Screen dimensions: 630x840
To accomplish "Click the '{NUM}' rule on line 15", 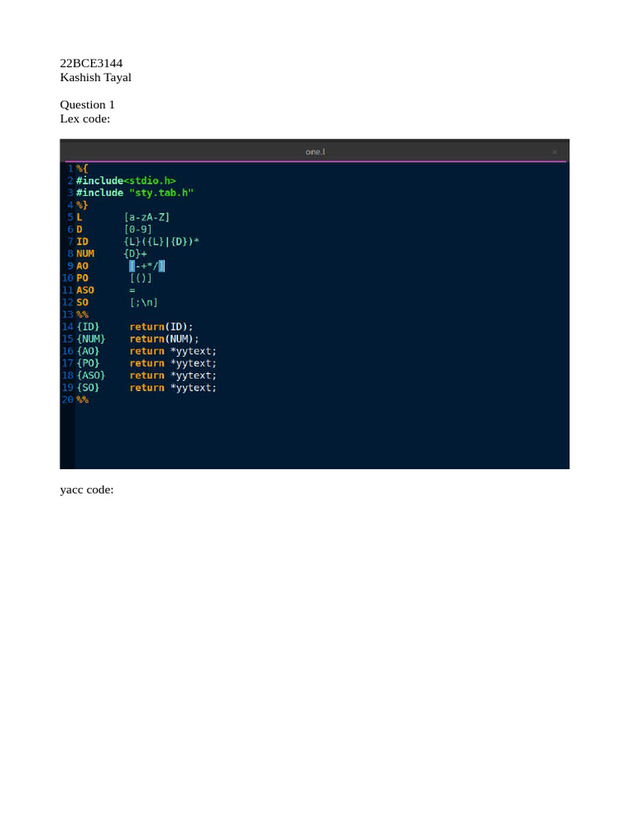I will (90, 339).
